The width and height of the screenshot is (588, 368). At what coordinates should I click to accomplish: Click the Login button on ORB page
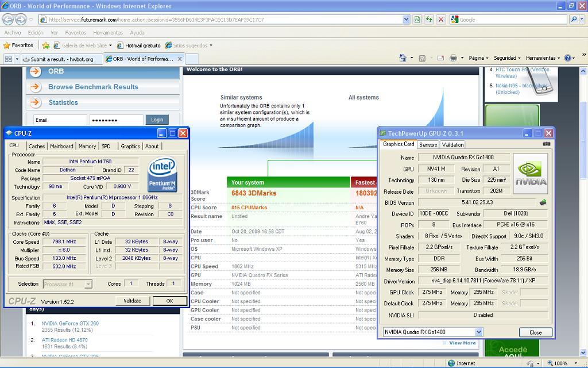coord(157,120)
